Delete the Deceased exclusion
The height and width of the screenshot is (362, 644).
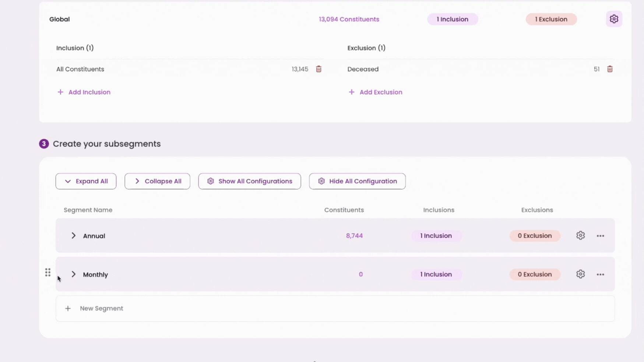(x=610, y=69)
